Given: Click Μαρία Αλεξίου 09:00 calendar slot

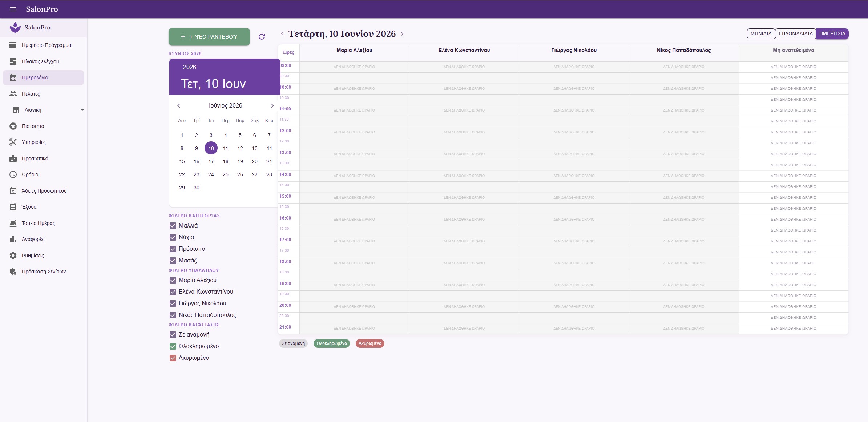Looking at the screenshot, I should point(354,67).
